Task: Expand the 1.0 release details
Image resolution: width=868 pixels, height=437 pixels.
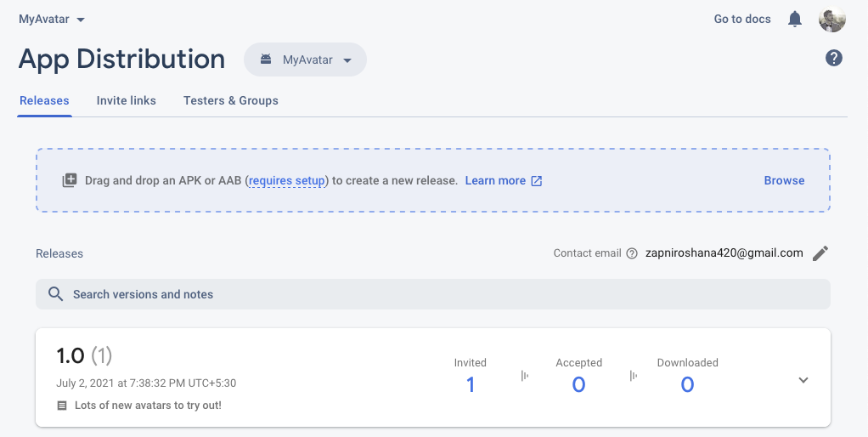Action: pyautogui.click(x=803, y=380)
